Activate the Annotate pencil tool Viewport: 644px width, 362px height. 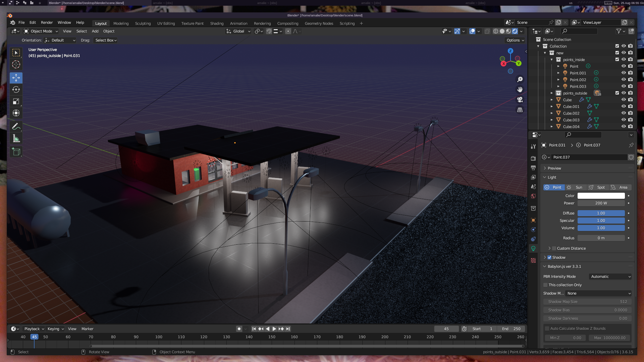click(x=16, y=127)
